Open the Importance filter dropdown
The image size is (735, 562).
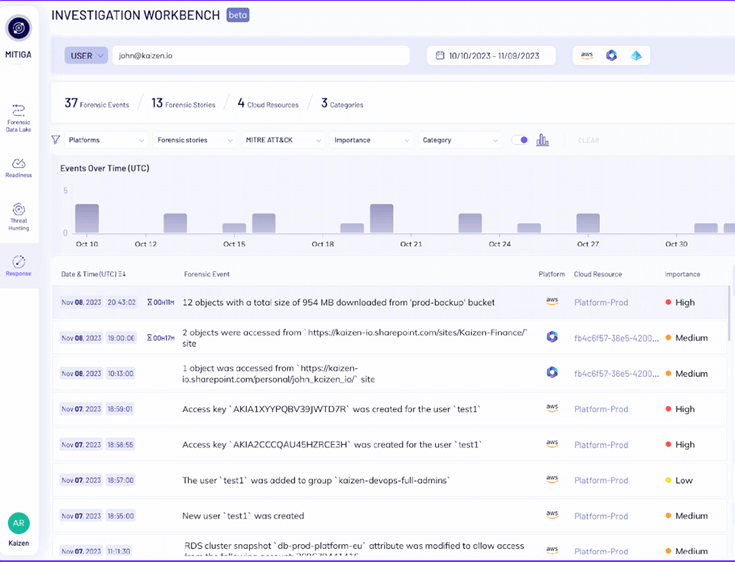[372, 140]
